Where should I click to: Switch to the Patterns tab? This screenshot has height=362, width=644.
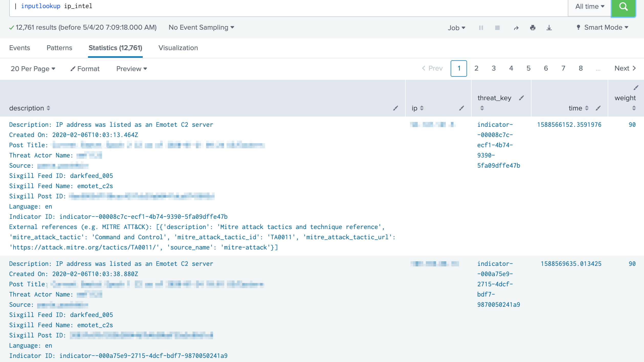pos(59,48)
